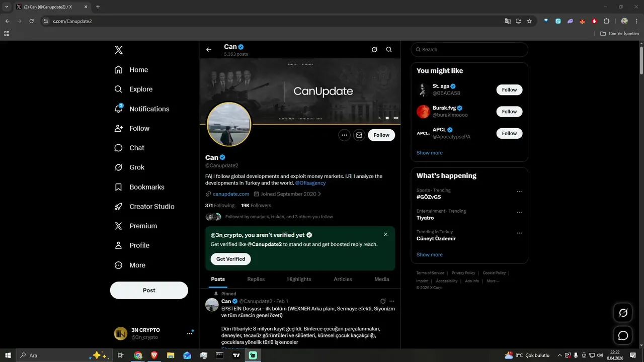The width and height of the screenshot is (644, 362).
Task: Click the Search input field
Action: [x=469, y=49]
